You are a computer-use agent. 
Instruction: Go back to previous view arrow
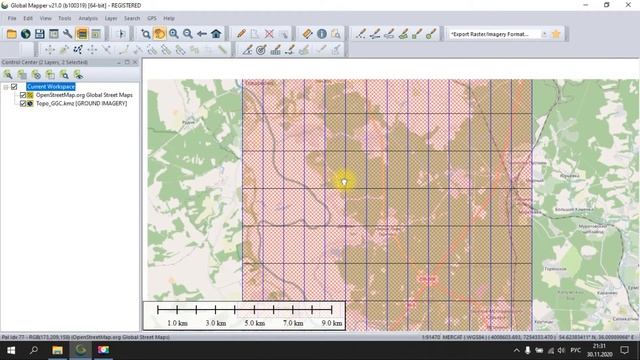202,34
